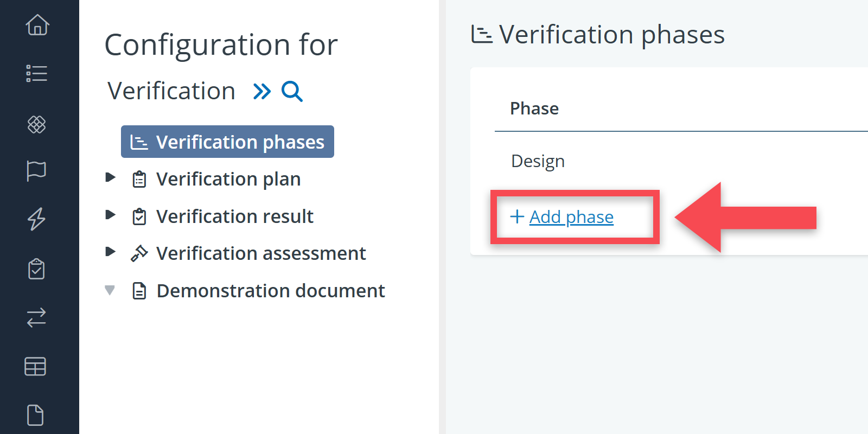Click the document page sidebar icon
This screenshot has height=434, width=868.
[x=35, y=415]
